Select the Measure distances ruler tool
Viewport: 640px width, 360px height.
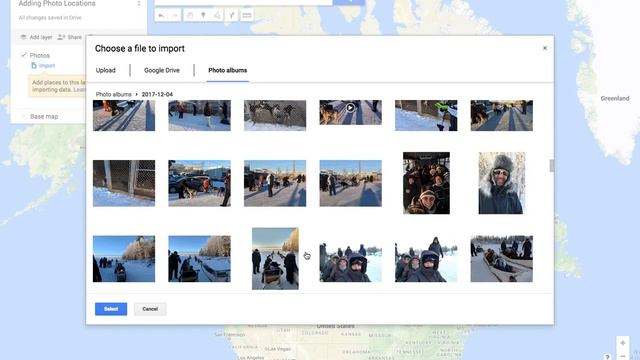click(x=247, y=16)
